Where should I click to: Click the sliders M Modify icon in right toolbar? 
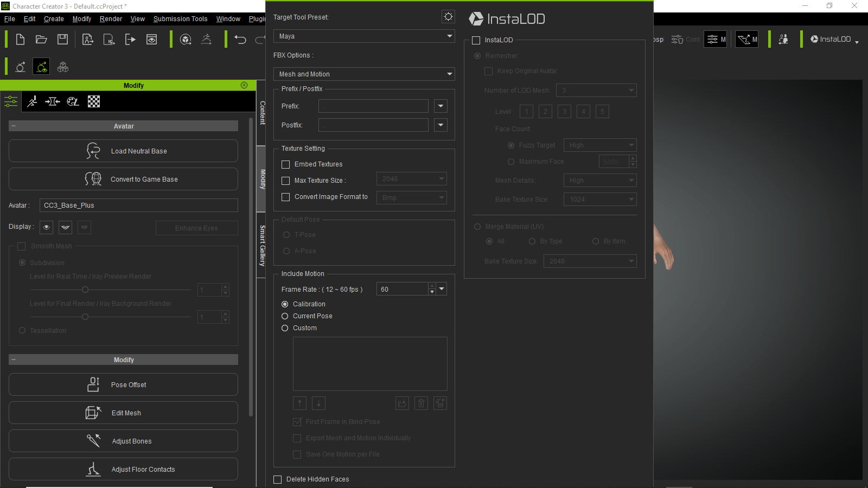(x=715, y=39)
